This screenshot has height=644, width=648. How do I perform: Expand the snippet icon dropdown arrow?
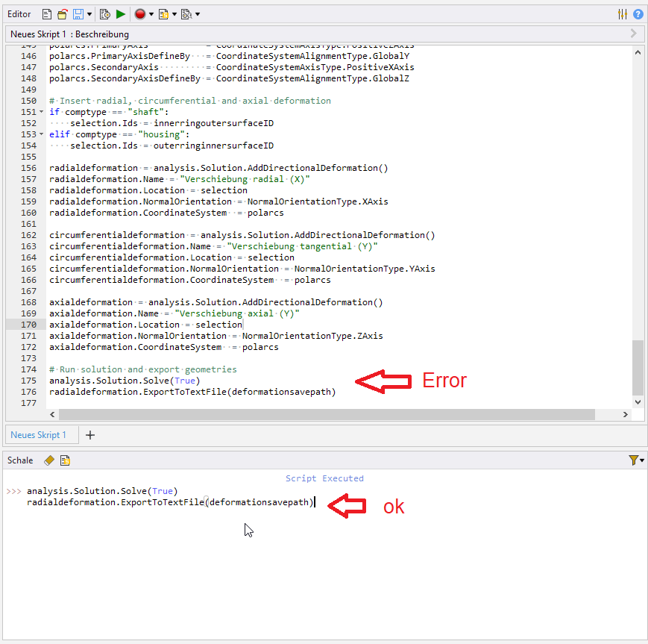[x=174, y=14]
